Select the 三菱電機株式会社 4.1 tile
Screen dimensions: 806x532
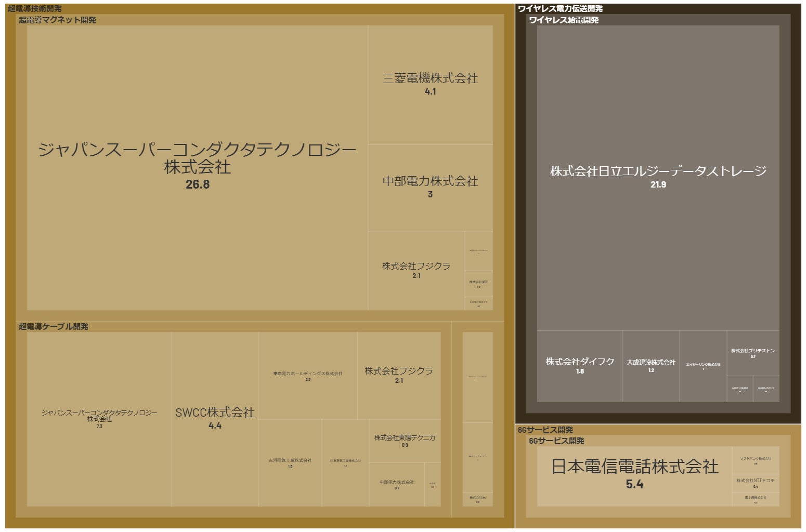click(x=430, y=85)
